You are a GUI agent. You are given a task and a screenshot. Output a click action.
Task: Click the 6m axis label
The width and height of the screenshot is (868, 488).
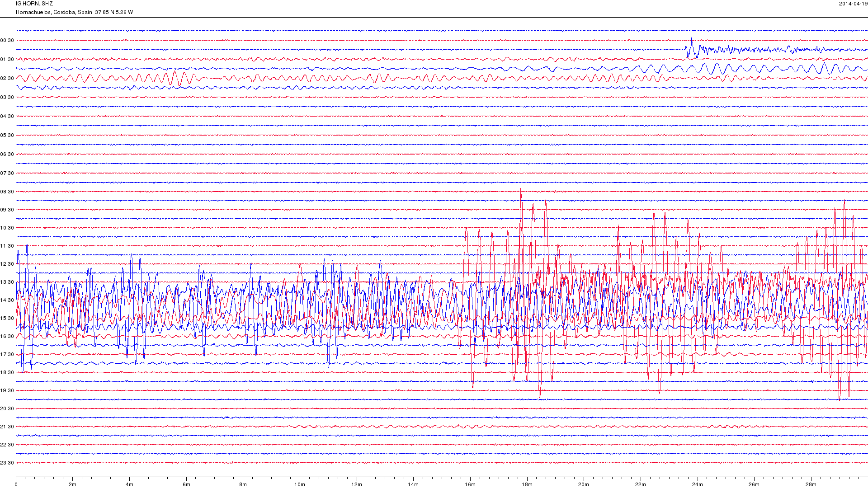[x=186, y=484]
